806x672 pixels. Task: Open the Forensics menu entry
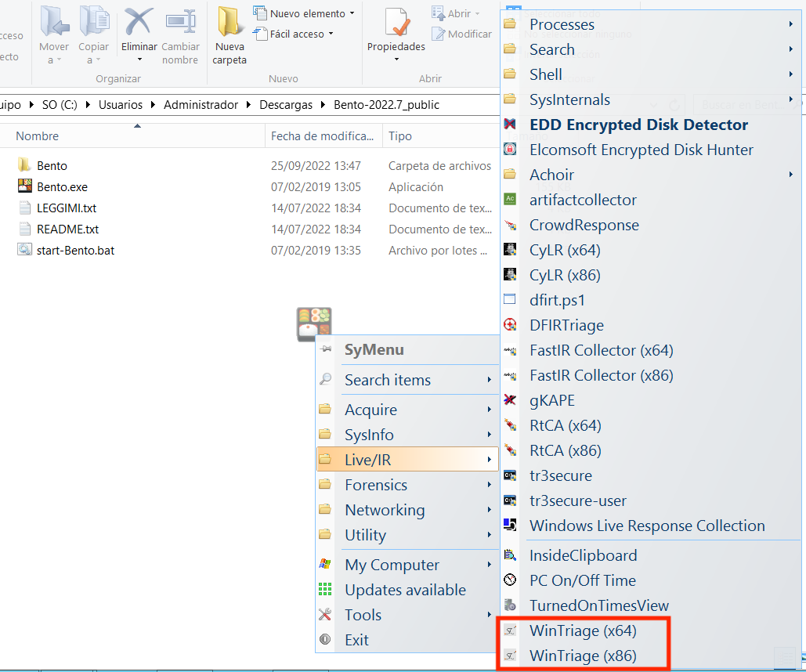pos(407,485)
